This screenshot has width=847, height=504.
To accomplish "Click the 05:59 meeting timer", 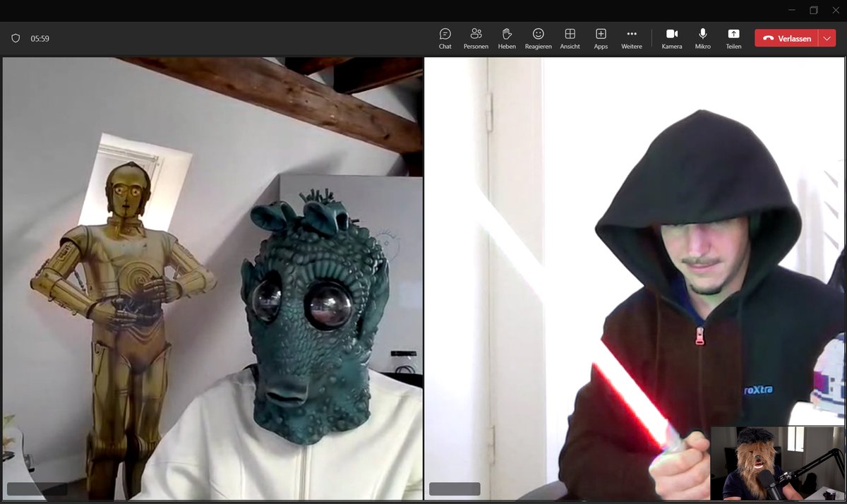I will click(x=40, y=39).
